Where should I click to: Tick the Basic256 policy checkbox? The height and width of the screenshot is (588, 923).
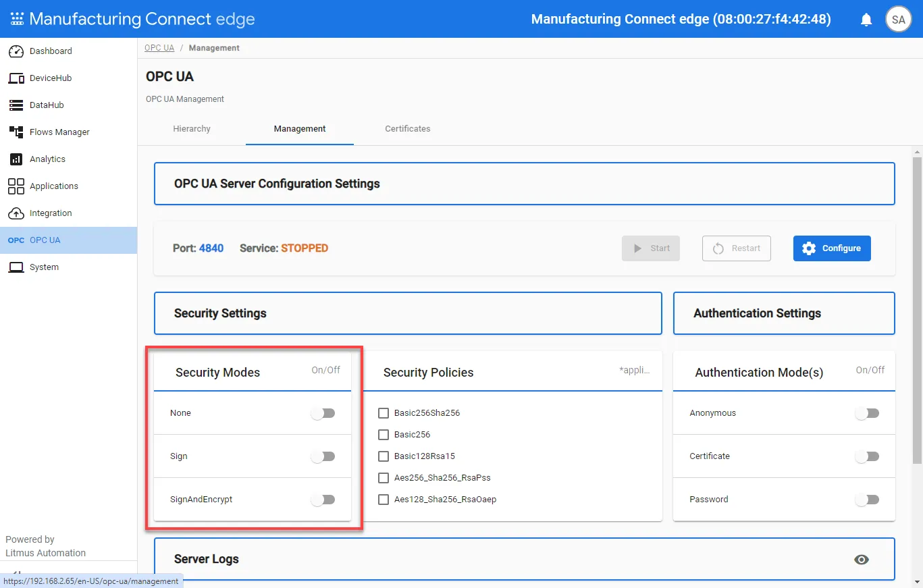point(384,435)
